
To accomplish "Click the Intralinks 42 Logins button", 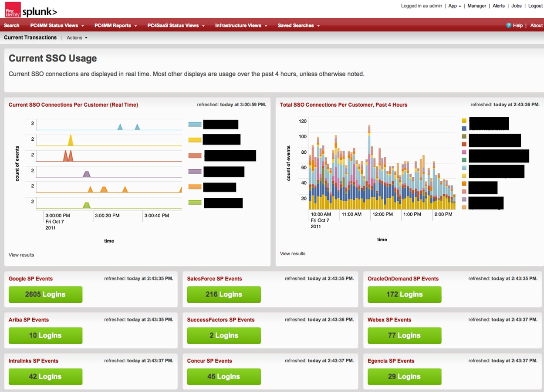I will click(x=45, y=376).
